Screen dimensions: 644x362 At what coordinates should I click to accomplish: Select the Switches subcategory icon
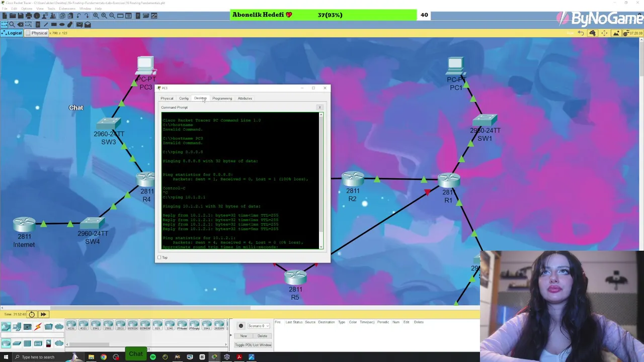point(17,343)
